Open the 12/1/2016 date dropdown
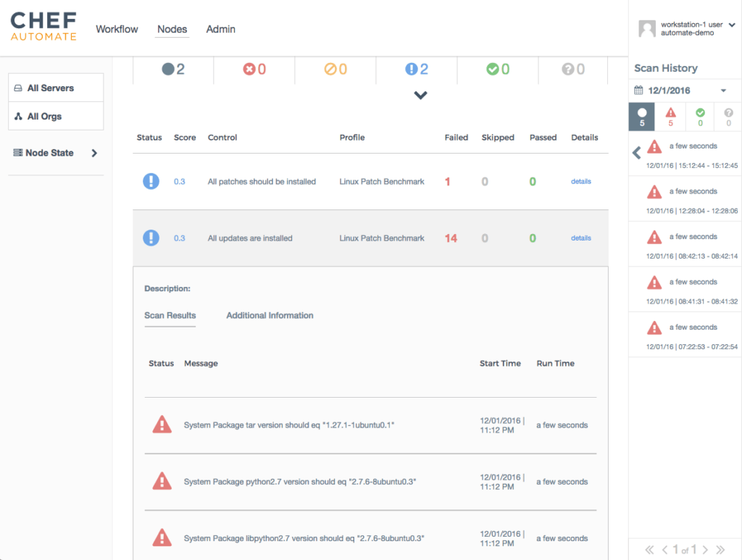This screenshot has height=560, width=742. tap(723, 91)
